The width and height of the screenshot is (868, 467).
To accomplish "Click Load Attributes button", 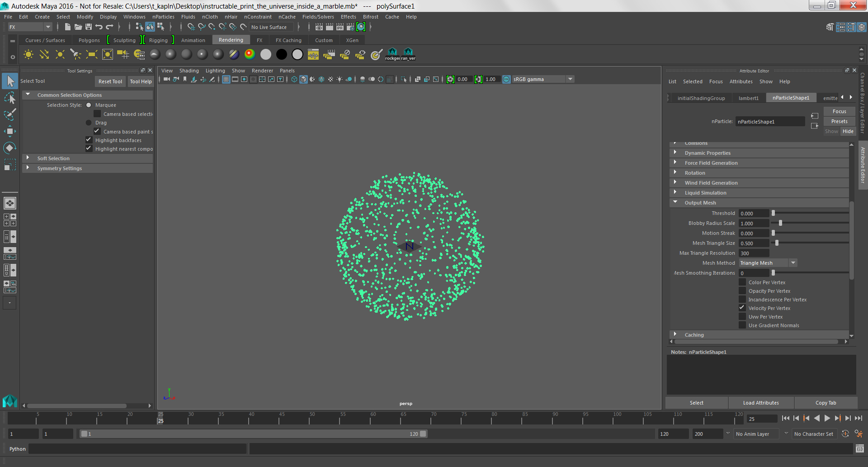I will 761,403.
